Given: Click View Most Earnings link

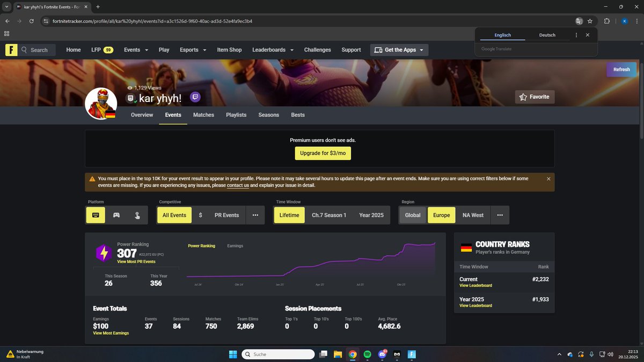Looking at the screenshot, I should (111, 333).
